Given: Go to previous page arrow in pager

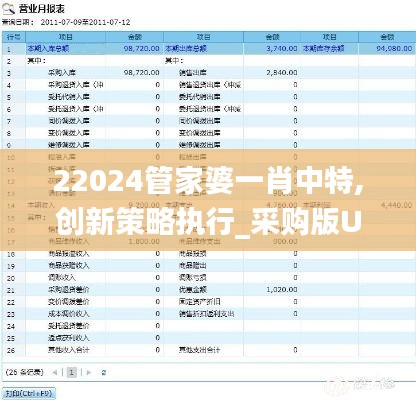Looking at the screenshot, I should pyautogui.click(x=55, y=372).
